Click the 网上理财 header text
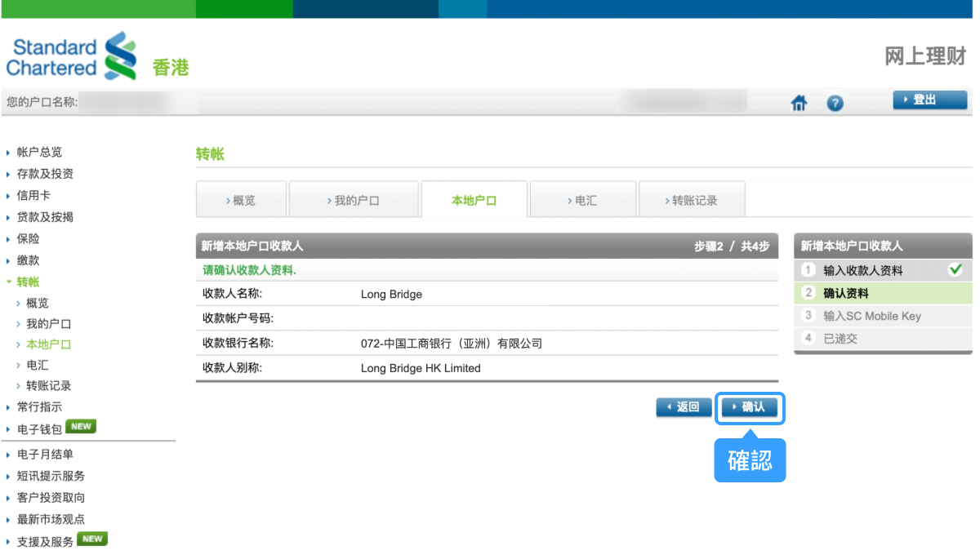Screen dimensions: 980x555 point(926,56)
